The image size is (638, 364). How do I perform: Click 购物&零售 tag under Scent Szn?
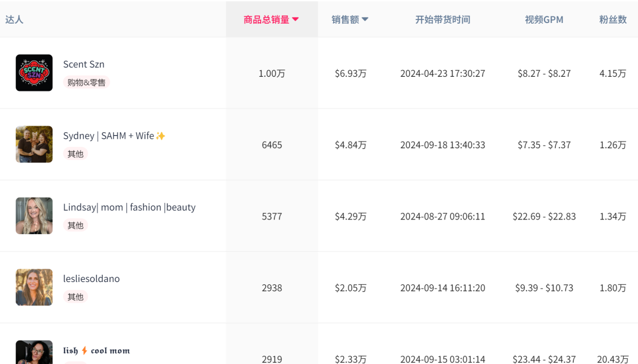pos(86,83)
